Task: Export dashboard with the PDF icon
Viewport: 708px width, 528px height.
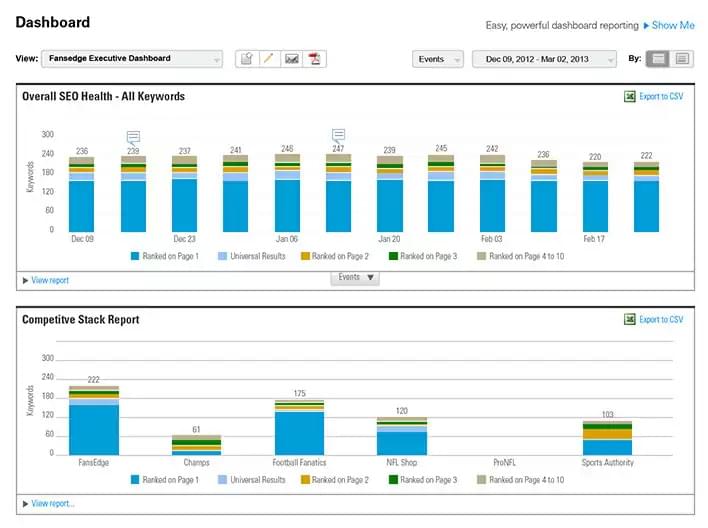Action: 314,59
